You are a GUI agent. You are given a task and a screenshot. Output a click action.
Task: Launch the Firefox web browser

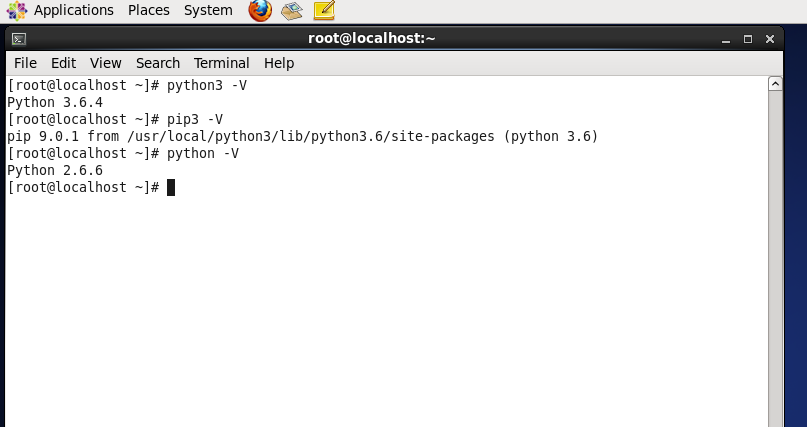(x=260, y=11)
